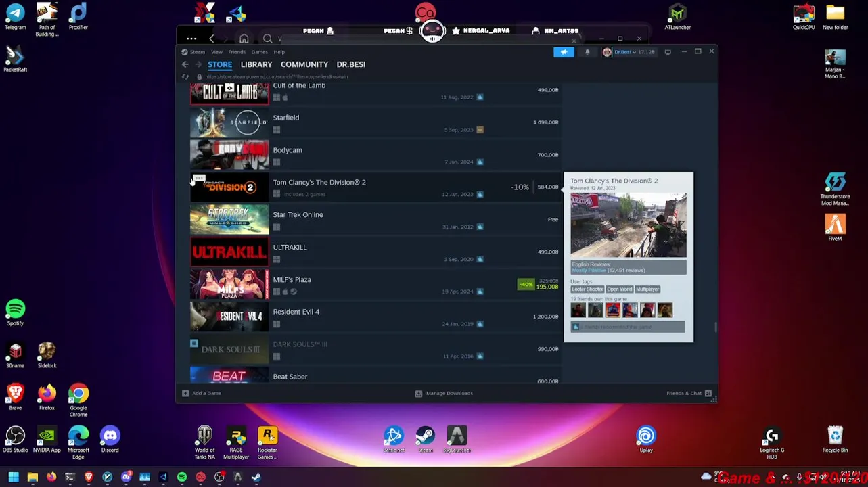Open the Logitech G HUB shortcut
The width and height of the screenshot is (868, 487).
772,443
